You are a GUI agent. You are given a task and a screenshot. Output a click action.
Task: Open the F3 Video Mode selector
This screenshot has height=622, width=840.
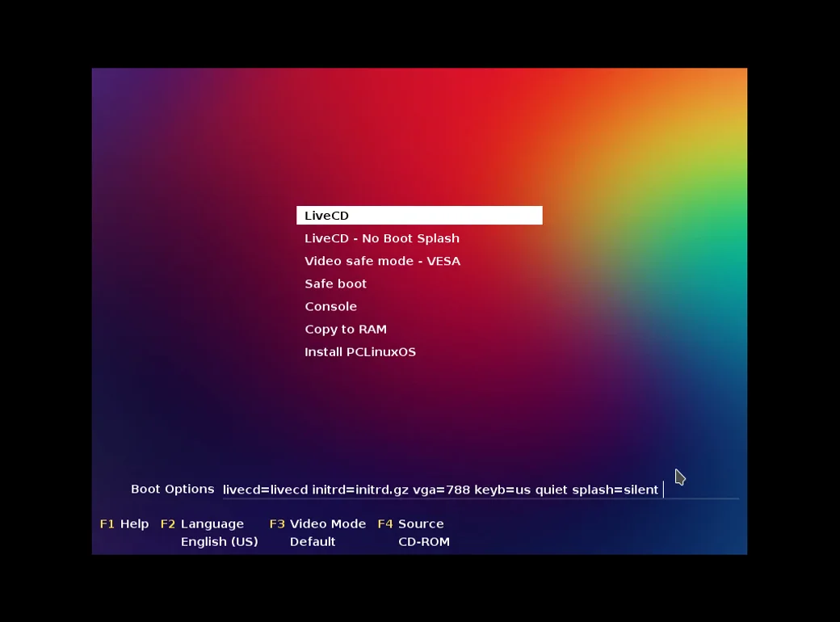tap(317, 524)
